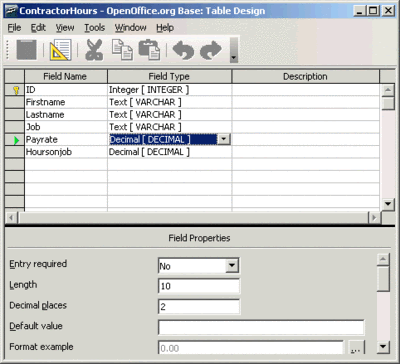
Task: Expand the Payrate field type dropdown
Action: pos(224,140)
